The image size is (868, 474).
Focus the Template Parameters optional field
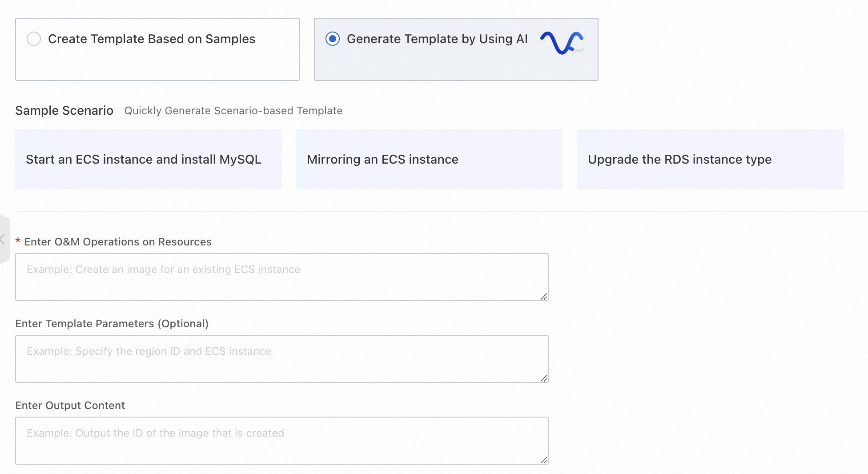282,359
